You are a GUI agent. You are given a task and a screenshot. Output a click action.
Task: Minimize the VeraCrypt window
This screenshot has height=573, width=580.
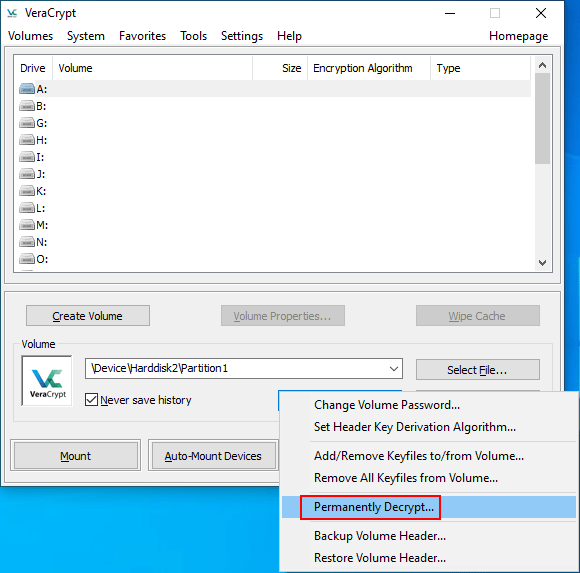450,13
